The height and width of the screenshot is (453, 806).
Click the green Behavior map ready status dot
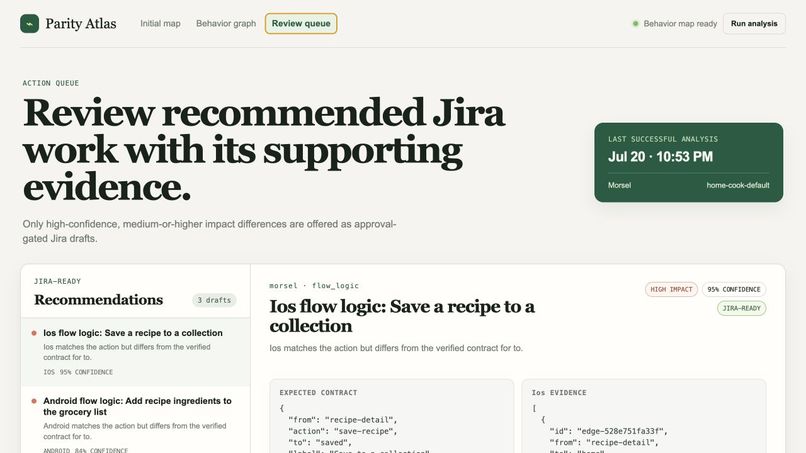(635, 24)
